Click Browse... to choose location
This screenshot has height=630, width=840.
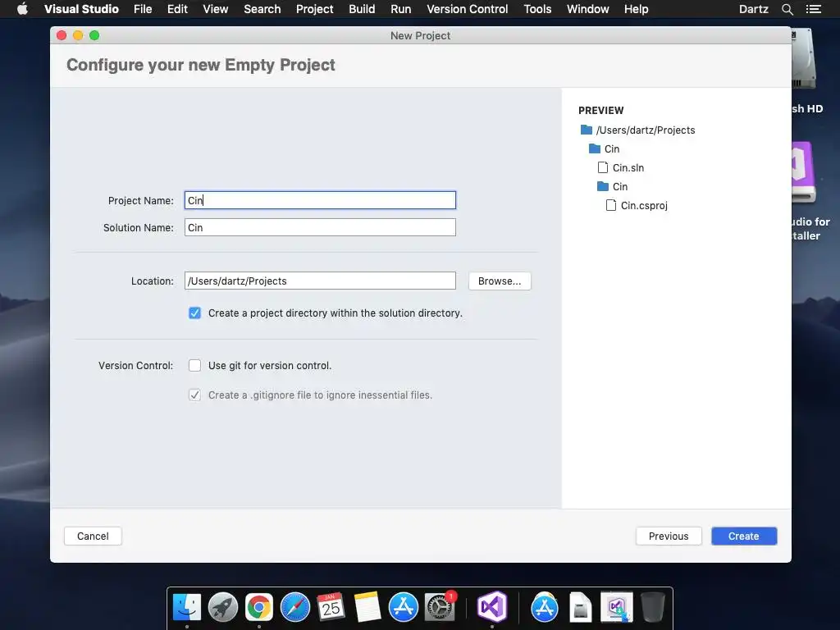click(x=500, y=281)
